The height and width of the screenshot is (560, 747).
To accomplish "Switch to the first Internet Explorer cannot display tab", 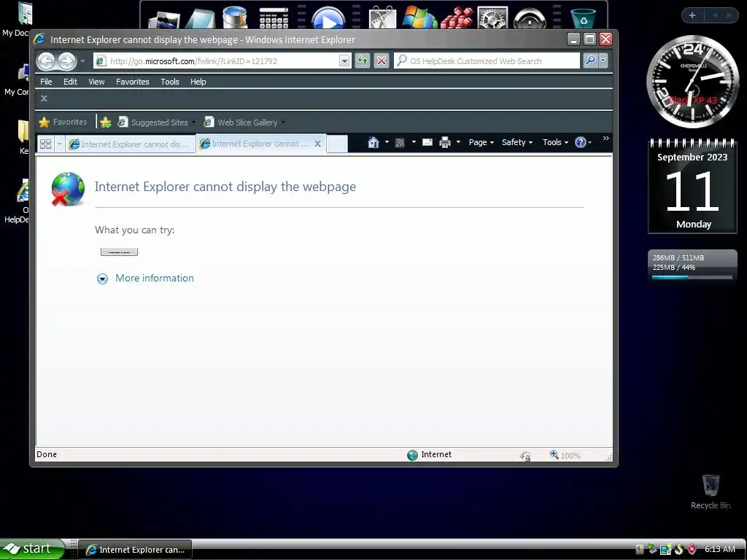I will pyautogui.click(x=130, y=144).
